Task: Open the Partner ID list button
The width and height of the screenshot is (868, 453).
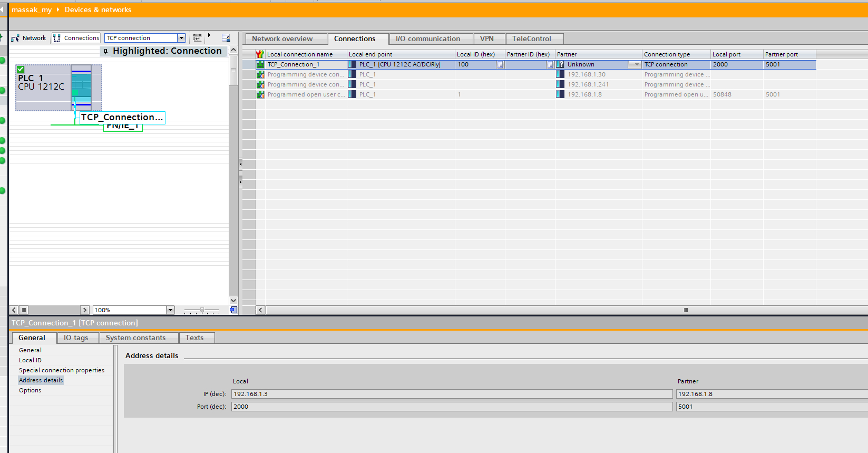Action: [550, 65]
